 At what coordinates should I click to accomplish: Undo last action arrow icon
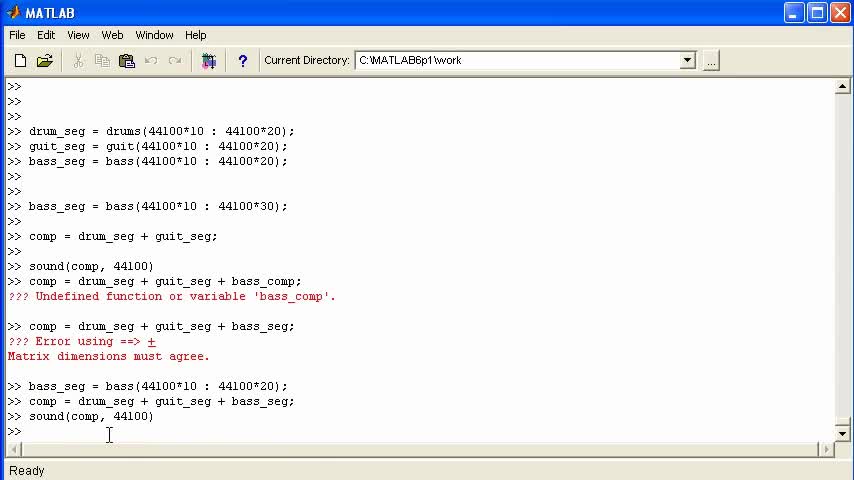[x=151, y=60]
